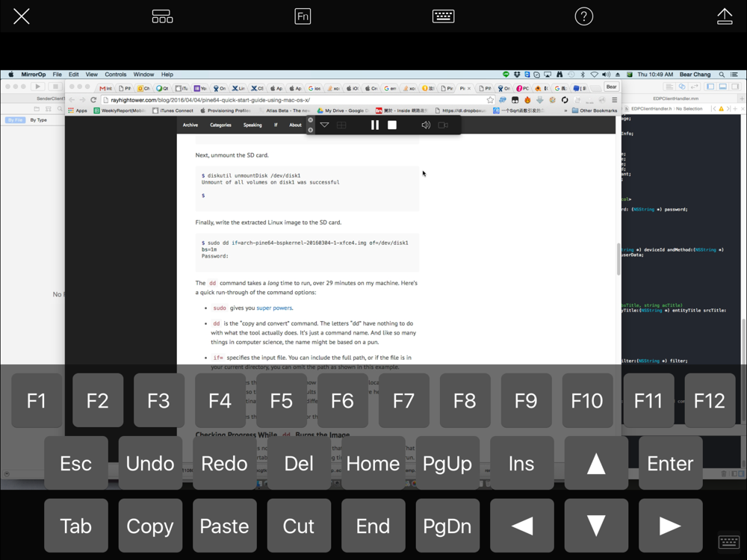Click the Bear Chang user name in menu bar
This screenshot has height=560, width=747.
[695, 74]
